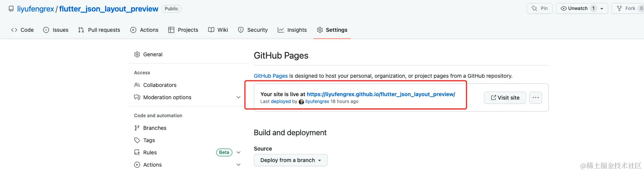Click the Unwatch eye icon
Viewport: 644px width, 172px height.
[x=564, y=8]
